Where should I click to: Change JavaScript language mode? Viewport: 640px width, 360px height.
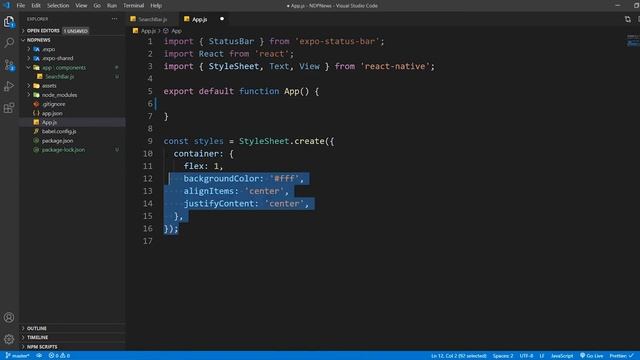tap(562, 356)
